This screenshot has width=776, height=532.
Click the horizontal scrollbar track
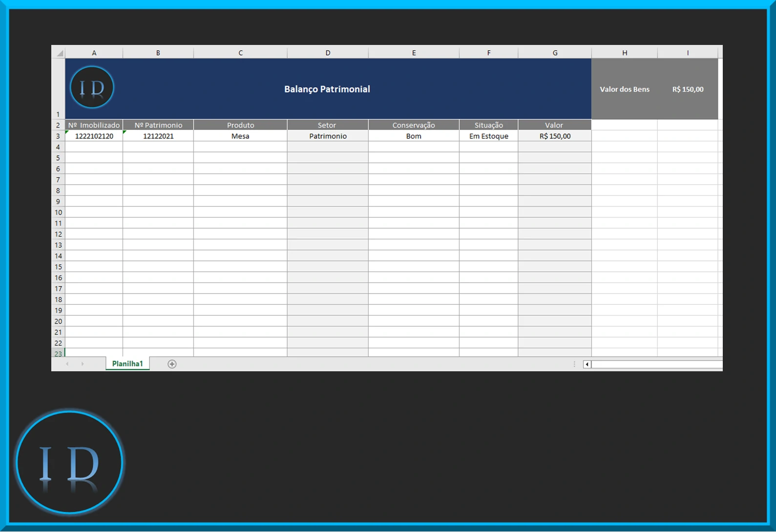click(x=657, y=364)
